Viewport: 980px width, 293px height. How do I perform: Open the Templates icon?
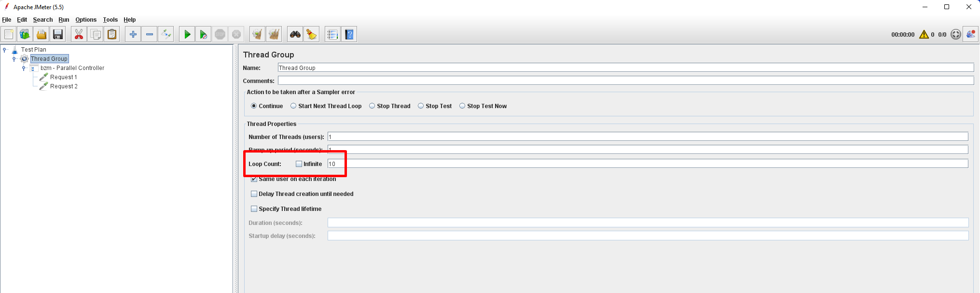(x=25, y=34)
